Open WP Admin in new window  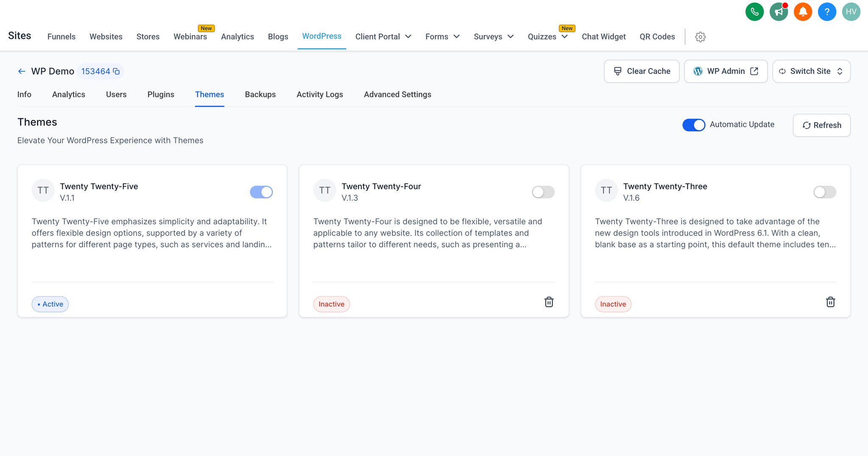pos(726,71)
